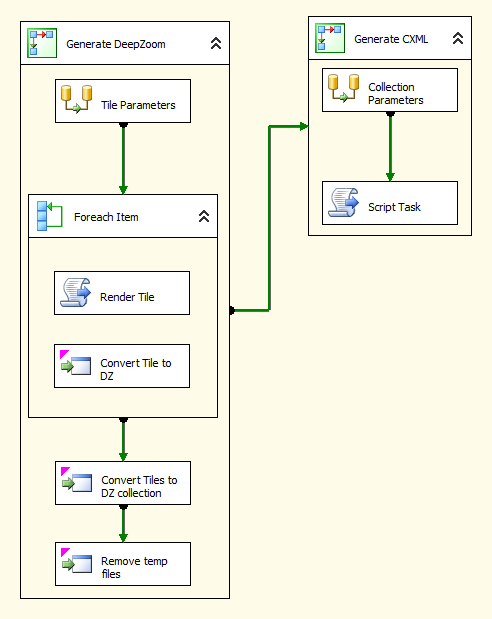Click the Generate CXML sequence container icon
492x619 pixels.
pyautogui.click(x=330, y=38)
